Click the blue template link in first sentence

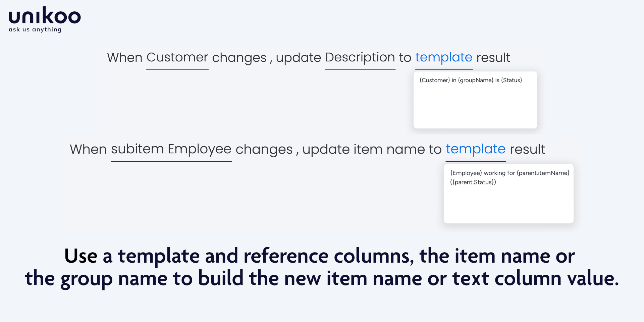coord(443,57)
